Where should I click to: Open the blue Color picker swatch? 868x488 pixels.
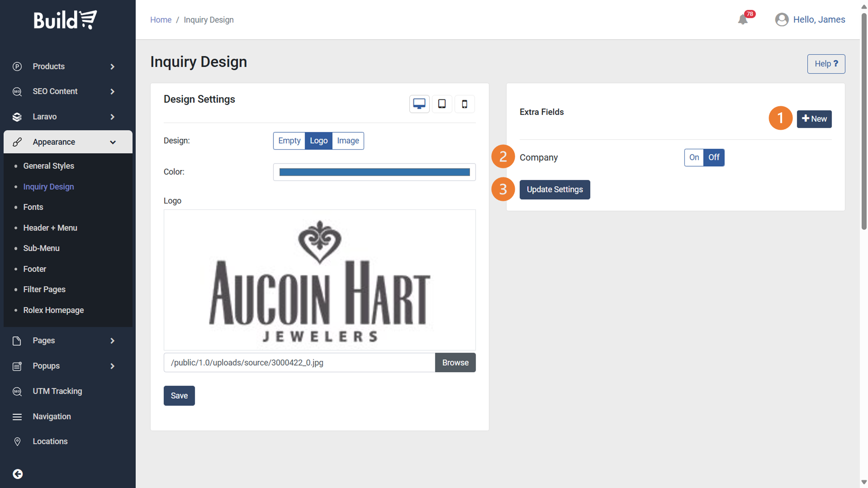374,172
